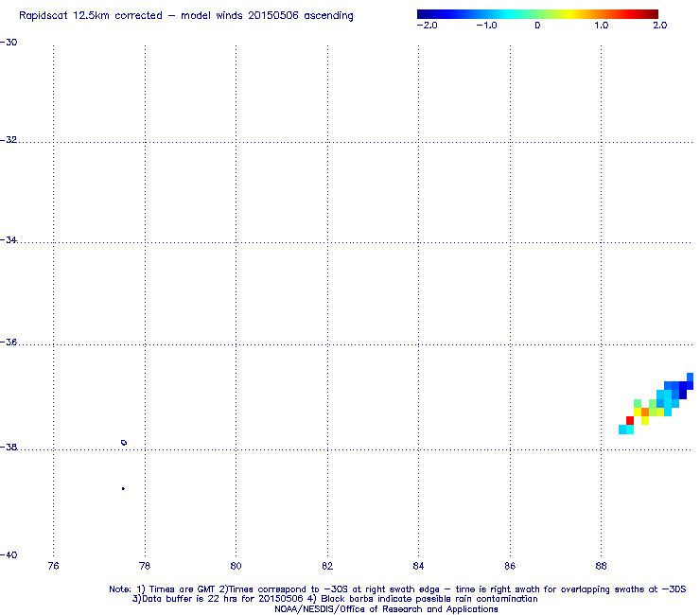Click longitude label 88

601,567
